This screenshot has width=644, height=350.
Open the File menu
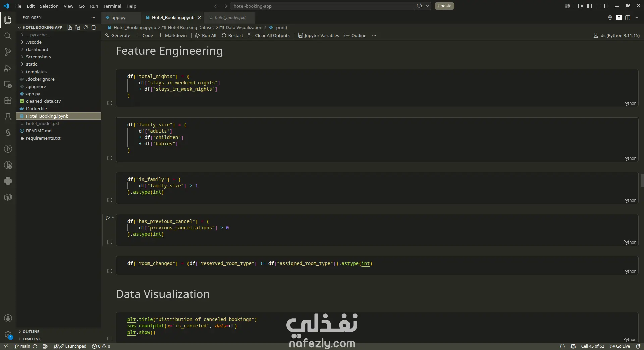18,6
